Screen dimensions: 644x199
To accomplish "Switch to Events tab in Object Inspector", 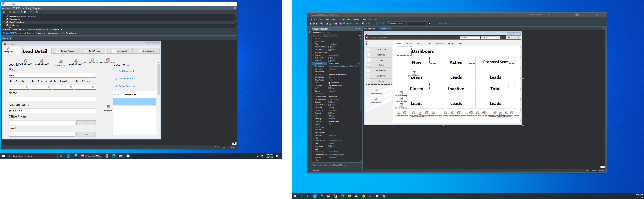I will 326,36.
